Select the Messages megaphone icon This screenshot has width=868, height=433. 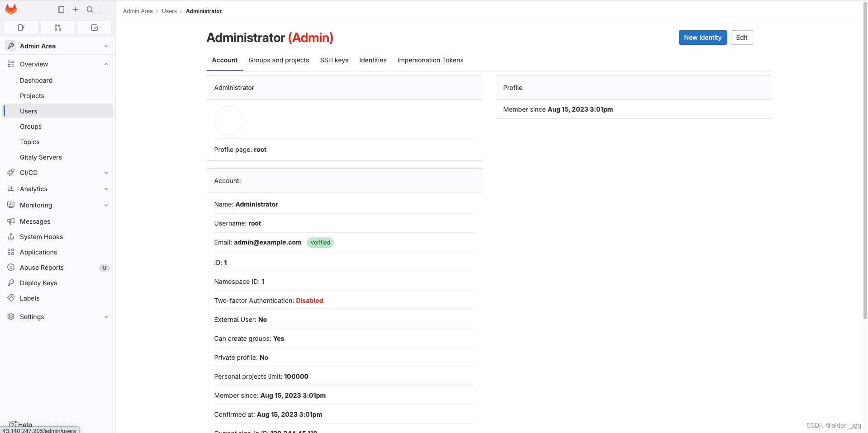point(10,221)
